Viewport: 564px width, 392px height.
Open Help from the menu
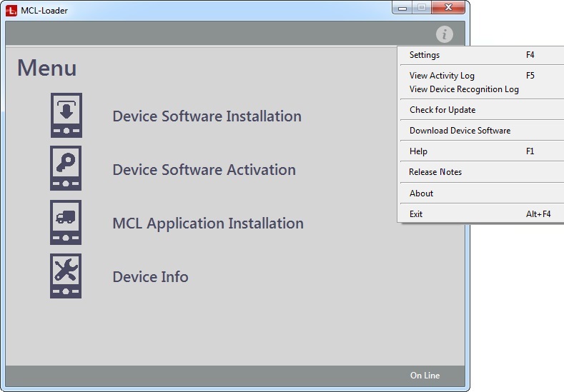tap(482, 151)
